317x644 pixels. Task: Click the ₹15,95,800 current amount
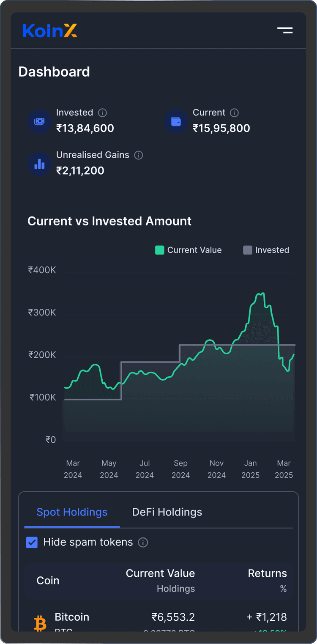click(221, 128)
